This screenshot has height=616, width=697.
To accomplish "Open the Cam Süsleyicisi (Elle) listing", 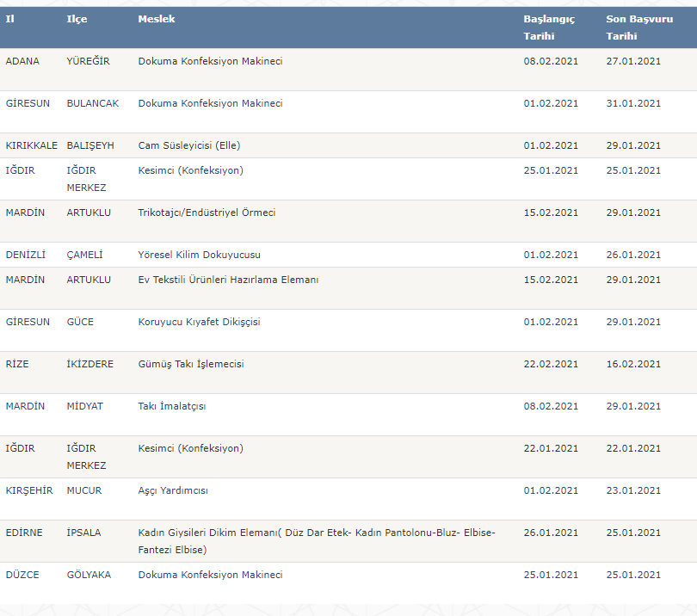I will [x=189, y=145].
